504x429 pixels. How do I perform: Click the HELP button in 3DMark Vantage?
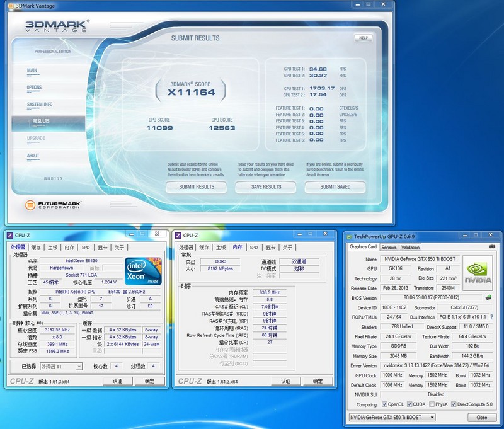(x=364, y=38)
